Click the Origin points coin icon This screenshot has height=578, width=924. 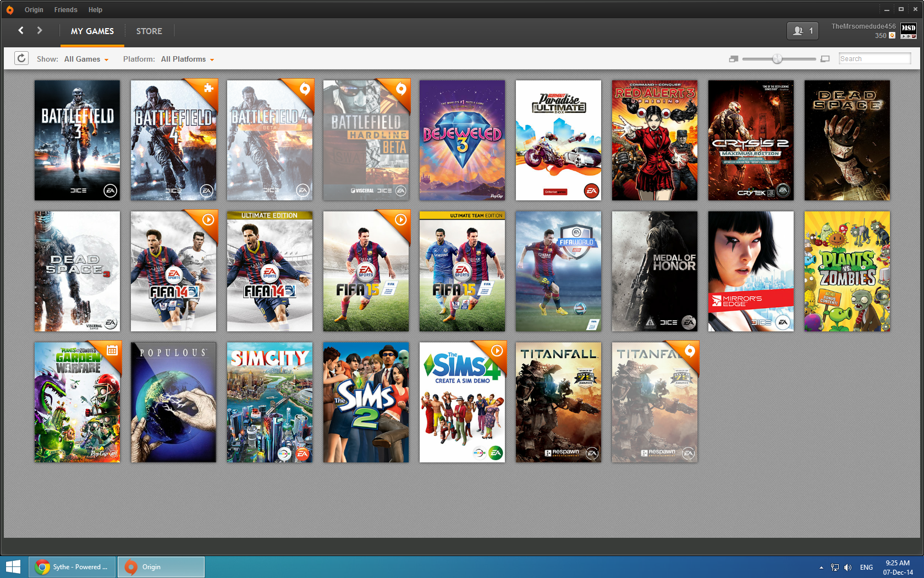(x=892, y=35)
